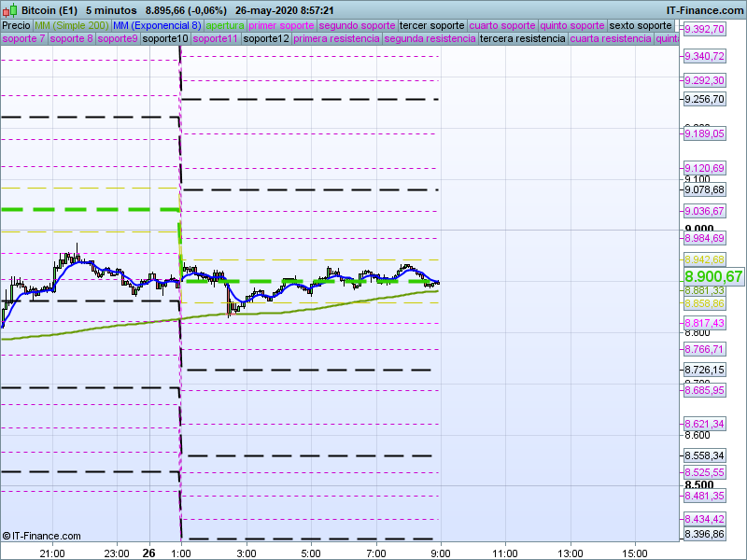Click the 26 date marker on time axis
Viewport: 747px width, 560px height.
(x=148, y=553)
